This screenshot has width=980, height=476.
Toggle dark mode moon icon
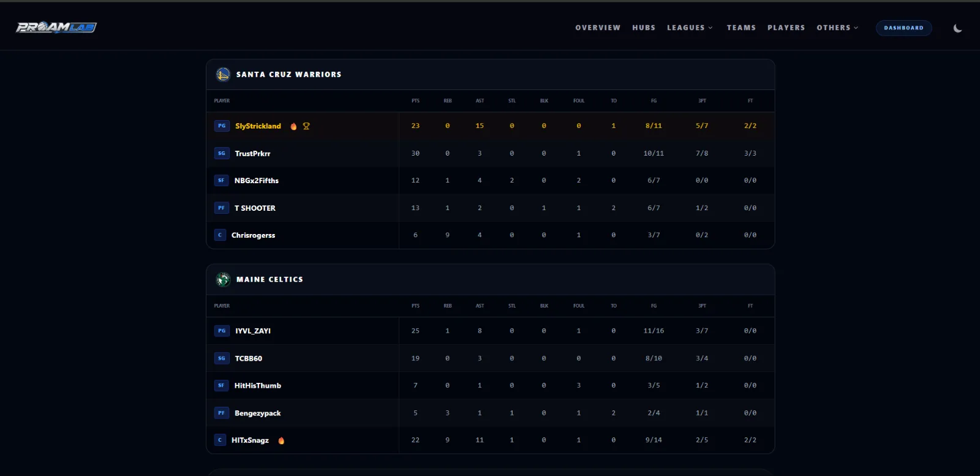(x=958, y=28)
